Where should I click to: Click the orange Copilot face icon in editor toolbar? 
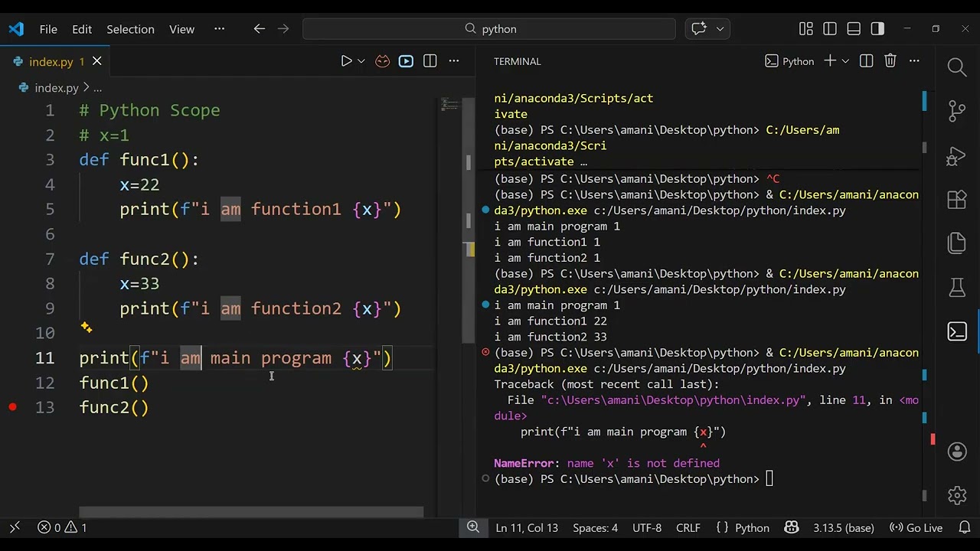pos(382,61)
